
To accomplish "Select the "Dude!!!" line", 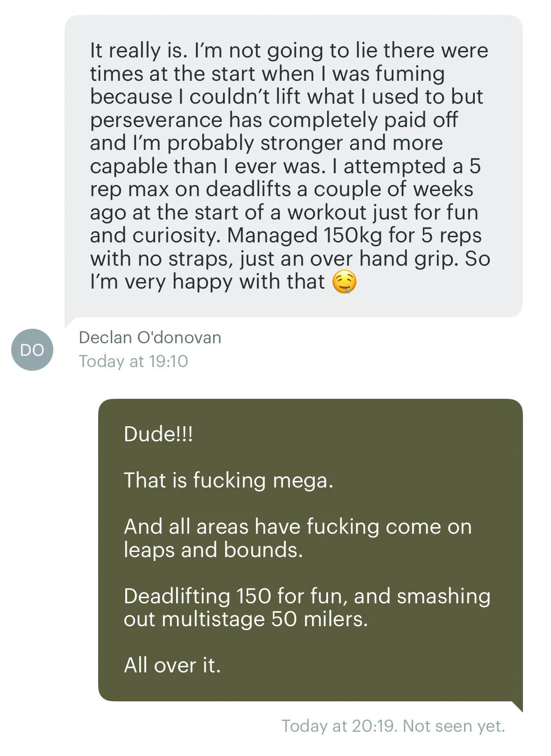I will point(158,434).
